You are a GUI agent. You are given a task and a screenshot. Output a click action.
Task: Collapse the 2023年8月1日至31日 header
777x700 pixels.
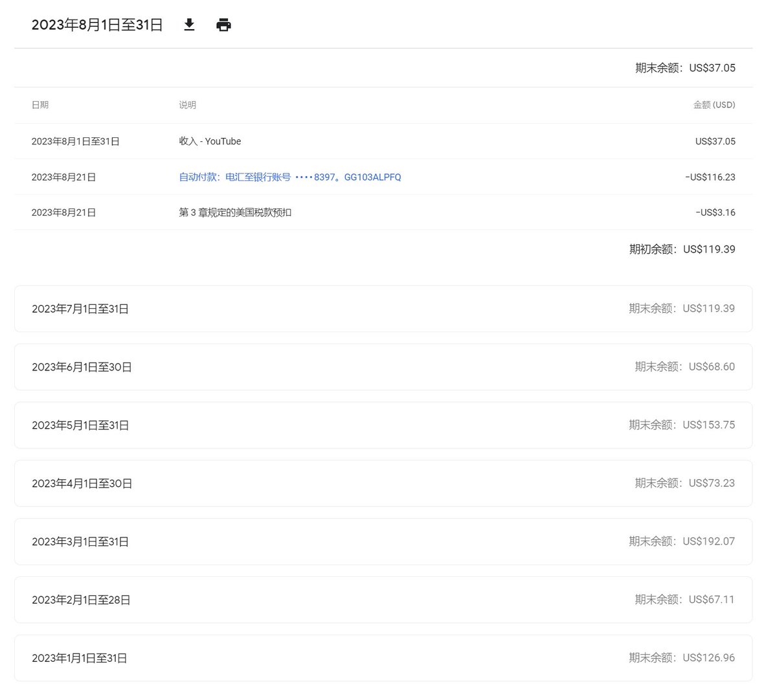(x=97, y=25)
